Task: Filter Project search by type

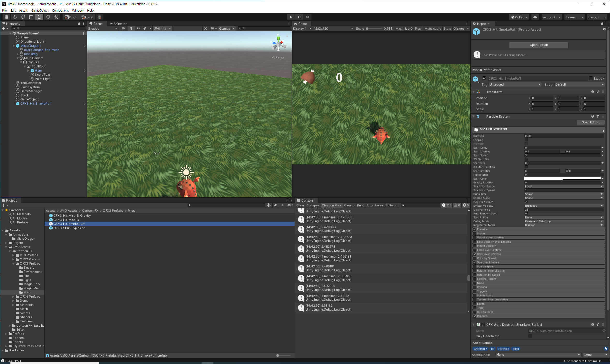Action: [269, 205]
